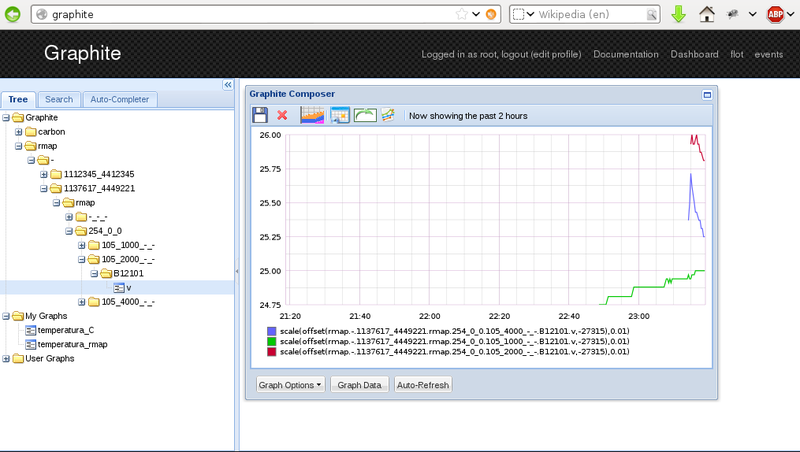Select the v metric leaf icon
The image size is (800, 452).
[119, 288]
